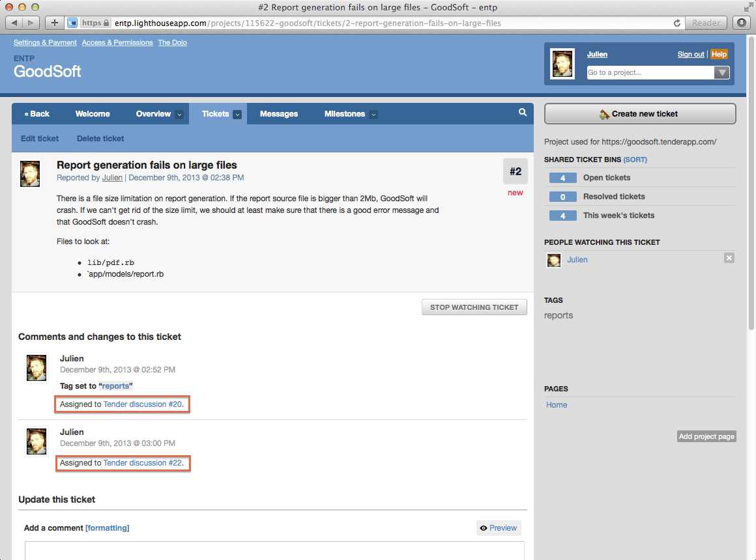
Task: Click the orange Help button
Action: click(718, 54)
